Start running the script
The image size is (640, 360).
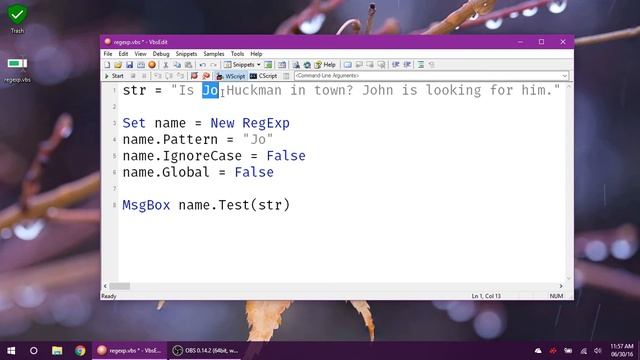coord(114,76)
